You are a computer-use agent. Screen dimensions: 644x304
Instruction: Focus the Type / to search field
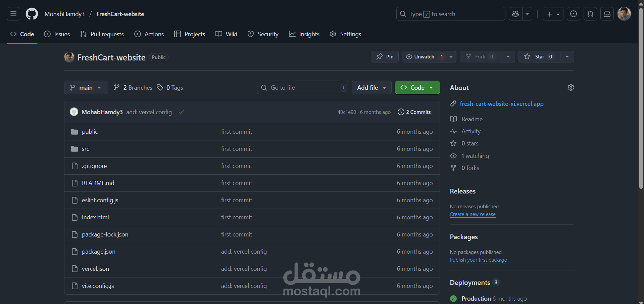451,14
